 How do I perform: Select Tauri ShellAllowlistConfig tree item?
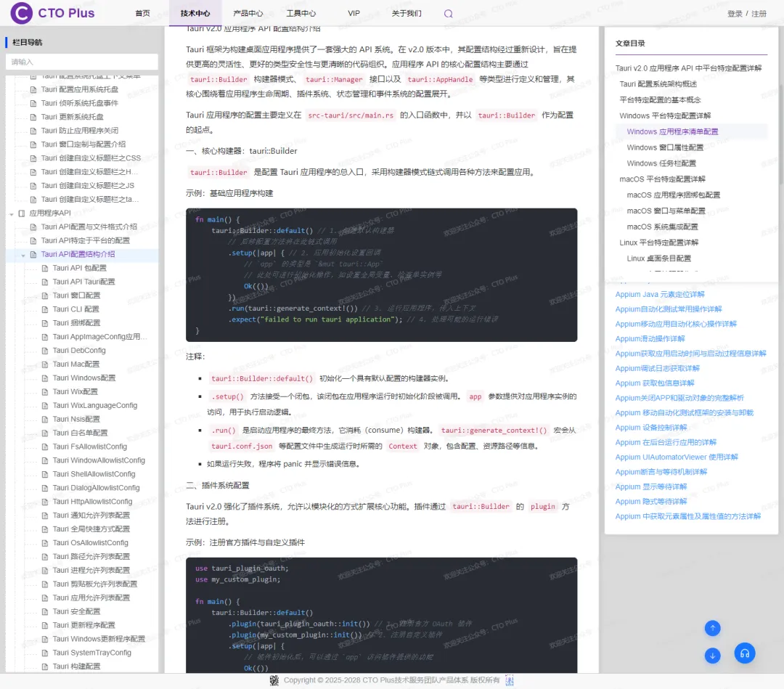94,475
